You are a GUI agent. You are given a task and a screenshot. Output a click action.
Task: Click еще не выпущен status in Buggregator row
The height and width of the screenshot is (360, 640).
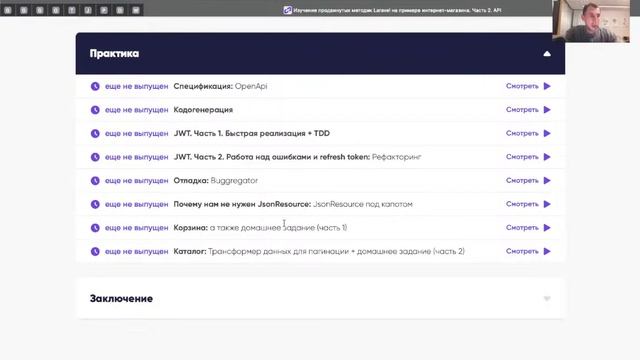click(x=137, y=180)
